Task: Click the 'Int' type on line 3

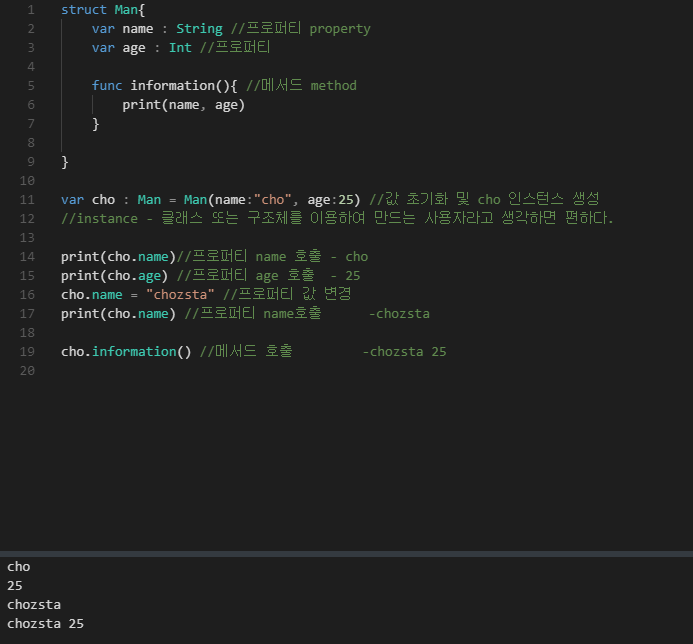Action: [180, 48]
